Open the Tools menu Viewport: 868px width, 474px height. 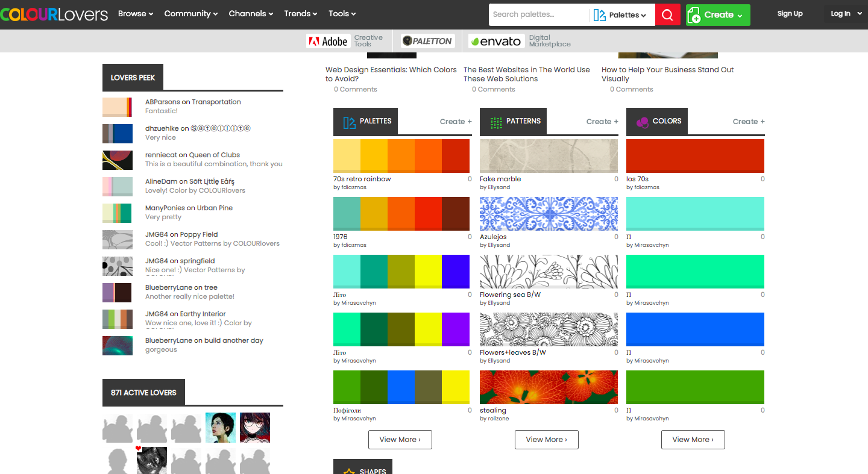tap(342, 13)
